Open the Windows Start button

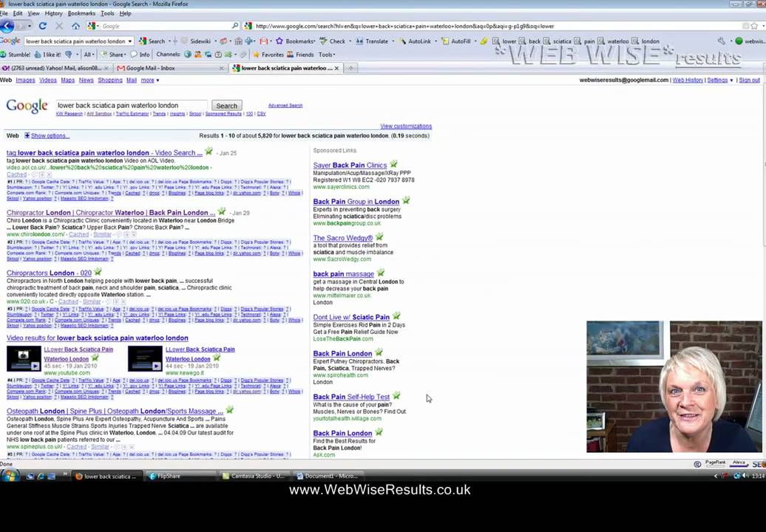point(10,475)
